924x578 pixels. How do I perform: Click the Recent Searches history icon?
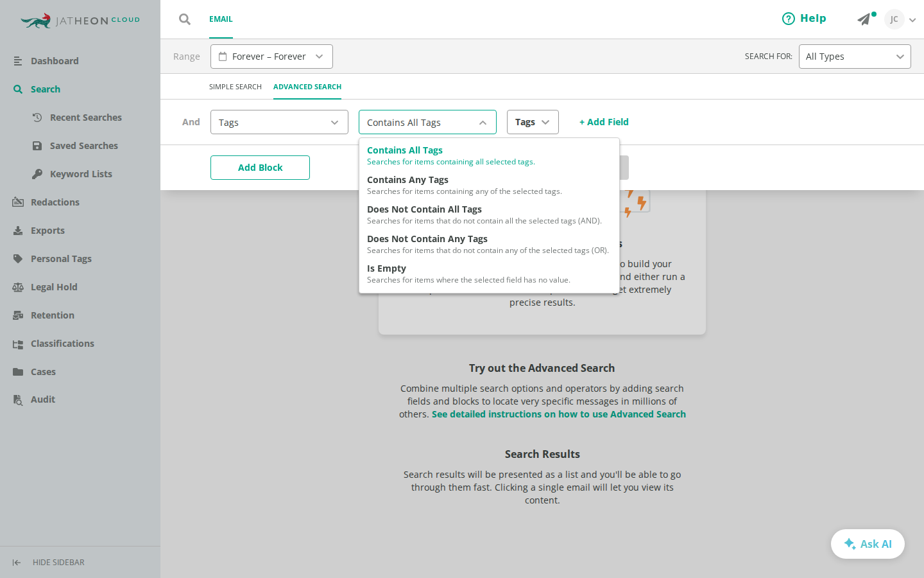(x=37, y=118)
